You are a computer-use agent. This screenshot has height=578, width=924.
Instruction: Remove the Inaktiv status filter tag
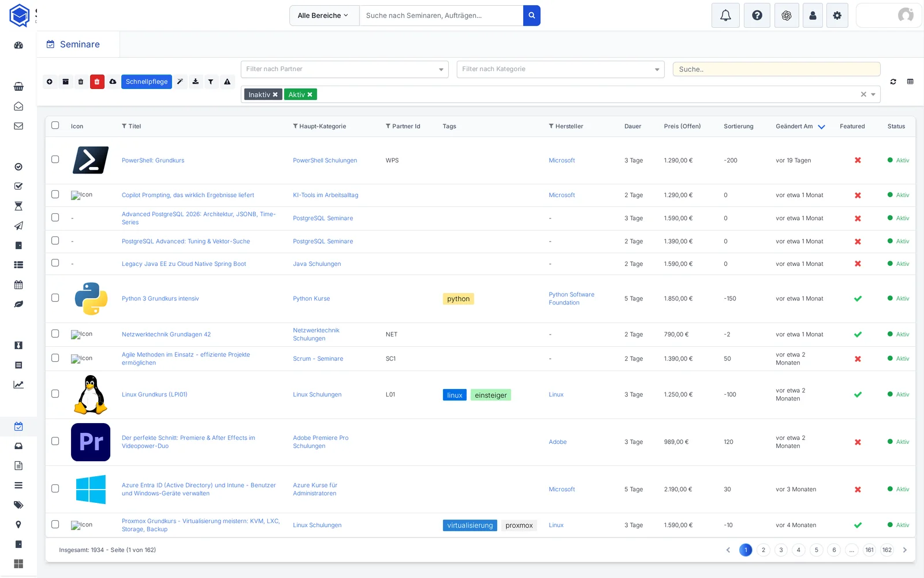[275, 95]
